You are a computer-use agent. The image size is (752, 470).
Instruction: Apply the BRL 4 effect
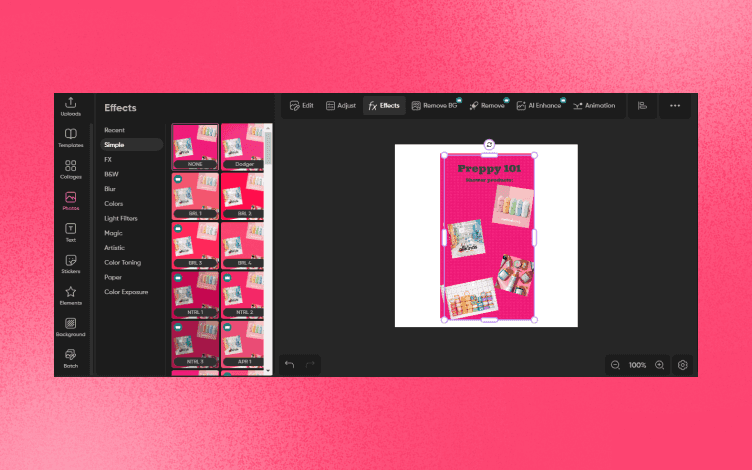[242, 246]
